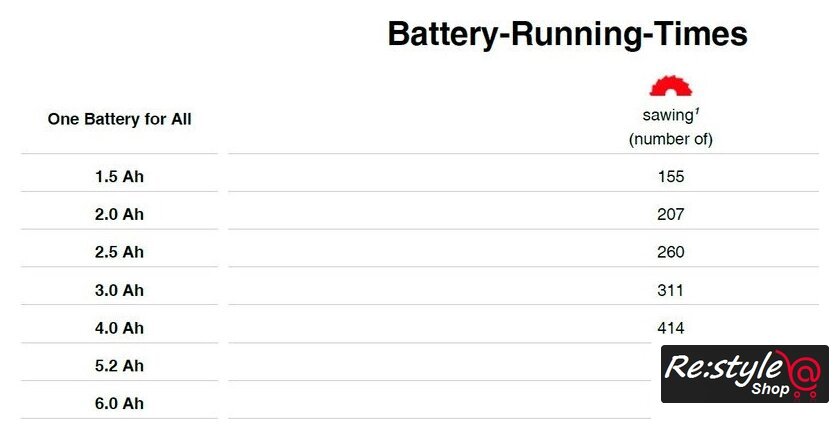This screenshot has height=439, width=839.
Task: Select the 3.0 Ah battery row
Action: click(x=120, y=290)
